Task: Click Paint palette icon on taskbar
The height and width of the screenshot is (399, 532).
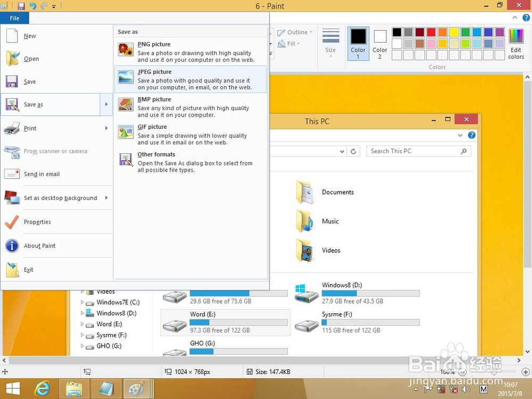Action: click(x=136, y=389)
